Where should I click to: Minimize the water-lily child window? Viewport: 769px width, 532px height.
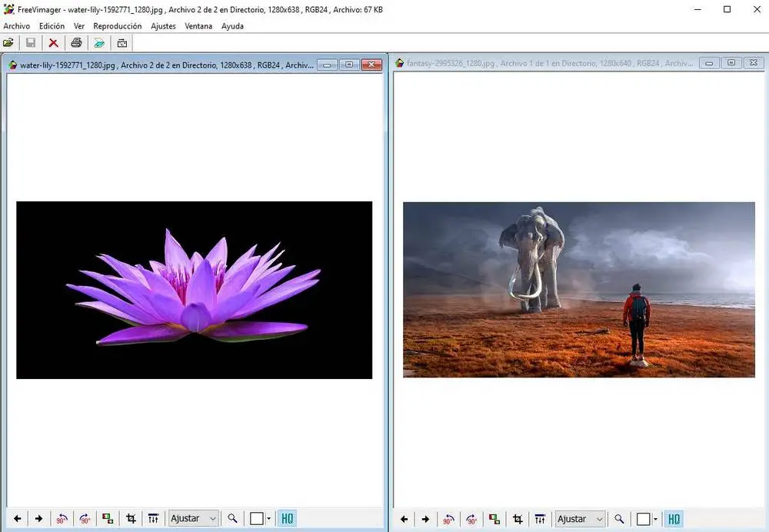[327, 65]
